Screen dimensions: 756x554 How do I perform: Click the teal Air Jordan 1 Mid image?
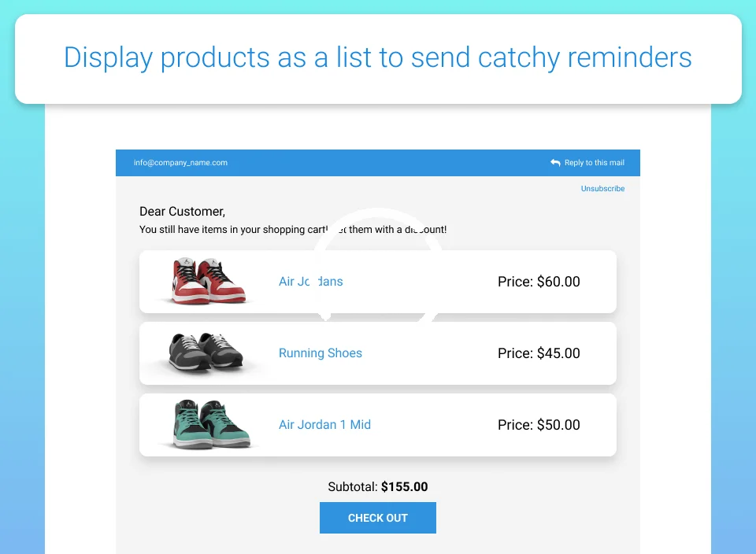coord(211,424)
